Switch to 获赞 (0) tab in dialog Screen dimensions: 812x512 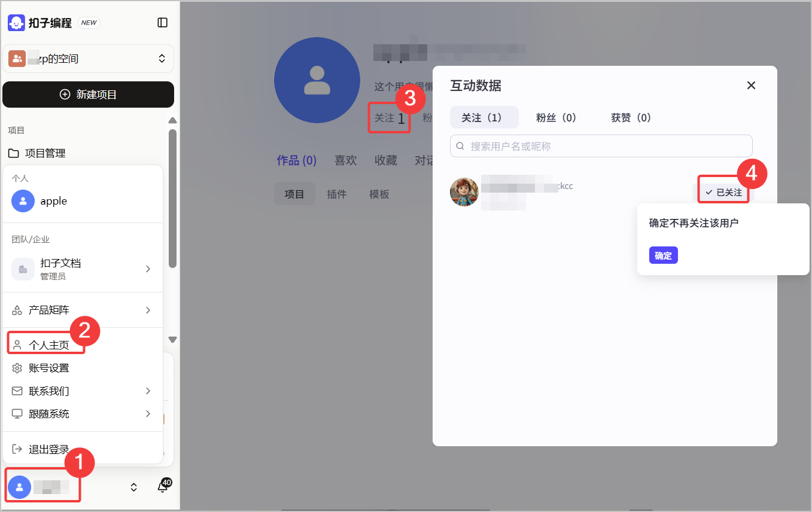[x=631, y=117]
